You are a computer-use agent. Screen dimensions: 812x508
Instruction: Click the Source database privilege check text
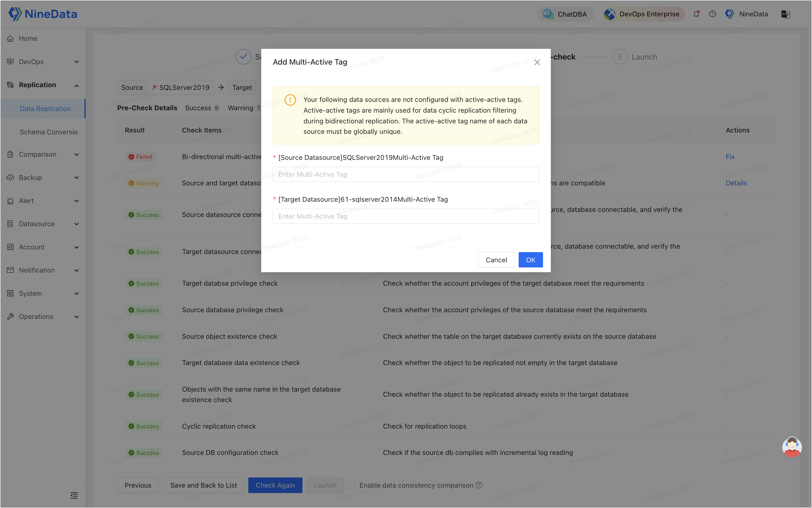pos(232,310)
